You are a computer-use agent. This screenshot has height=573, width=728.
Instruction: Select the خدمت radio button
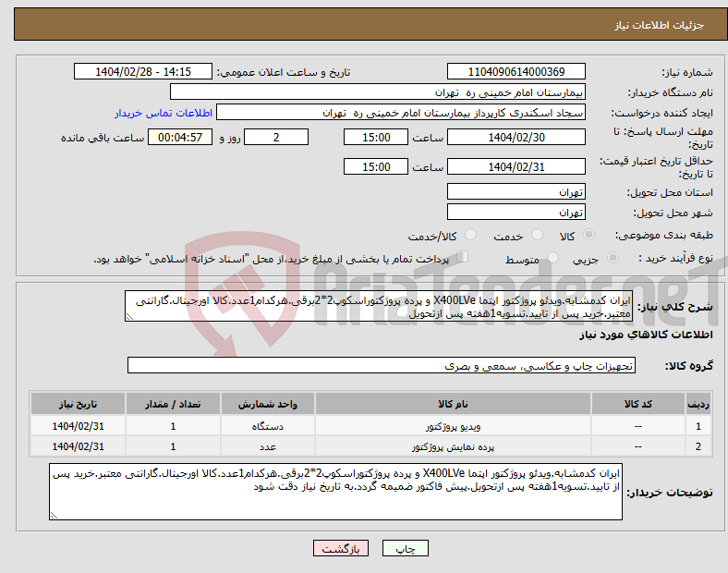click(x=537, y=235)
